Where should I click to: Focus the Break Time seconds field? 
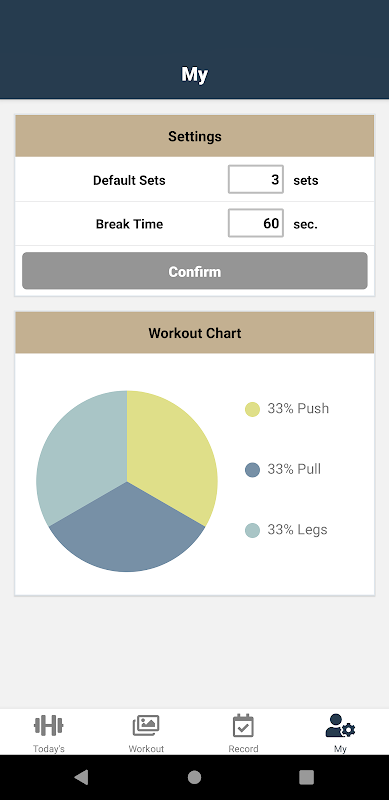(x=256, y=223)
